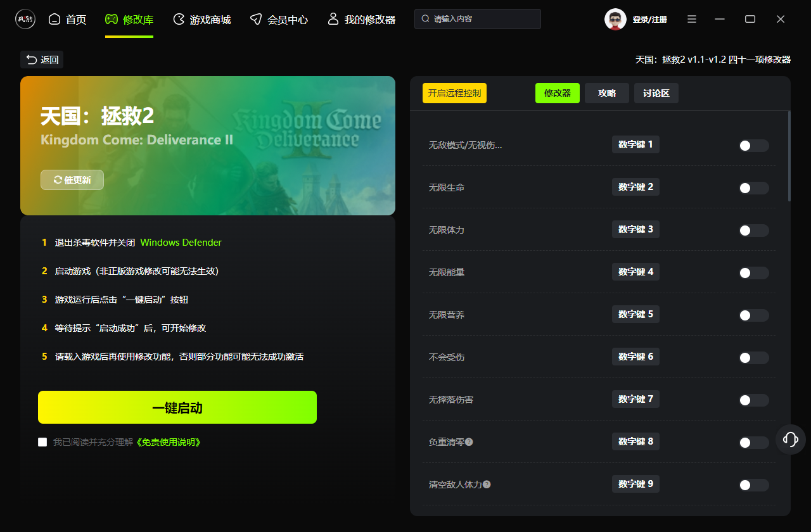This screenshot has width=811, height=532.
Task: Minimize the application window
Action: [720, 20]
